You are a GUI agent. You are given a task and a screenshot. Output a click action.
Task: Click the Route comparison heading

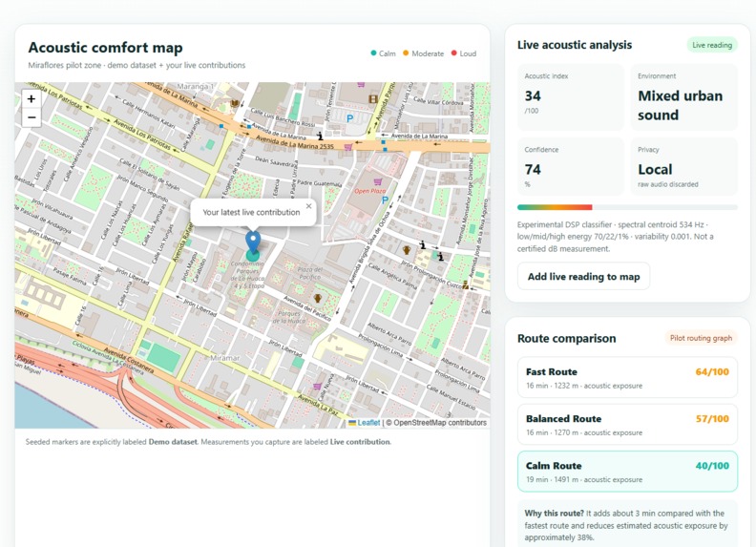(x=566, y=338)
